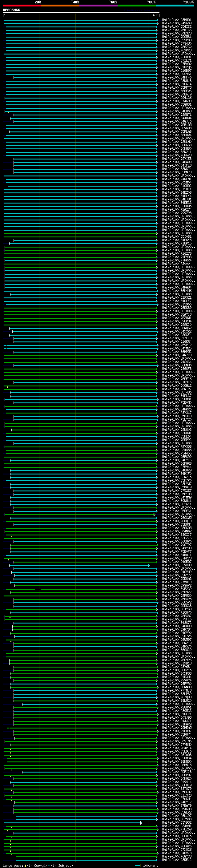Open the UniRef100_P19414 hit label

click(176, 782)
